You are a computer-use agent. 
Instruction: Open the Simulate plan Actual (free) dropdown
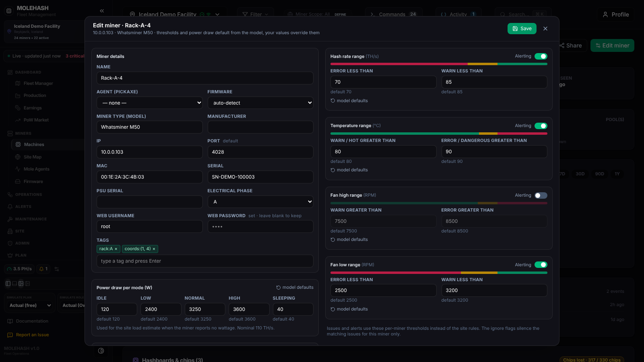point(30,305)
